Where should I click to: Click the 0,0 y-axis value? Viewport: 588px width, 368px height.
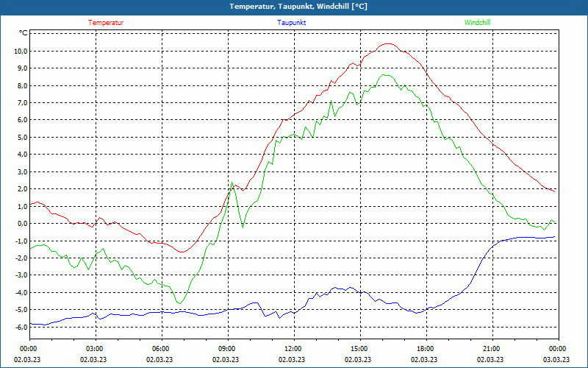(22, 224)
